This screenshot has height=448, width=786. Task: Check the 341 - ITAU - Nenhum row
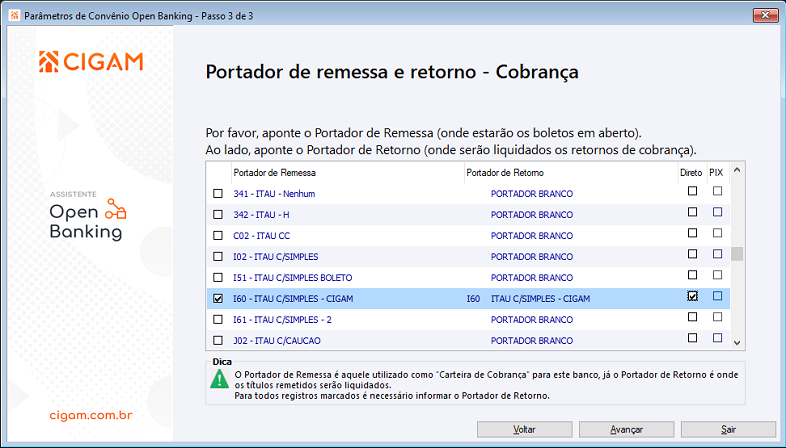click(x=218, y=193)
